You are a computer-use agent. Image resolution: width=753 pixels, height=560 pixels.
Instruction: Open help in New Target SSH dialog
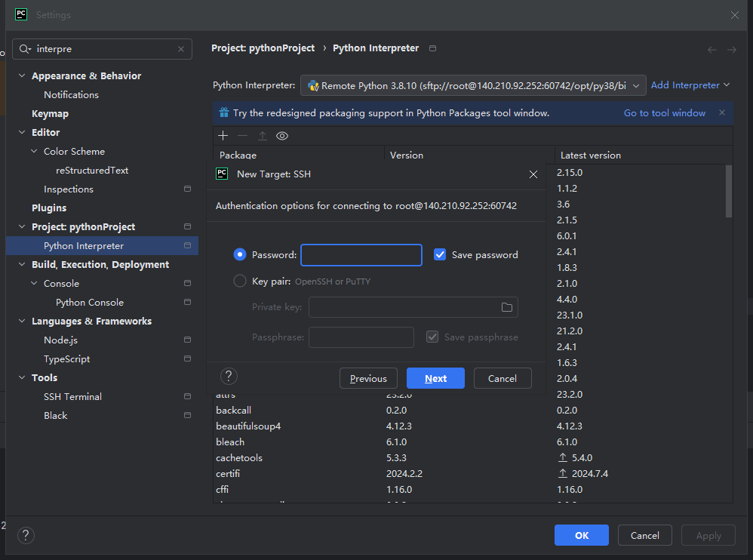click(229, 377)
